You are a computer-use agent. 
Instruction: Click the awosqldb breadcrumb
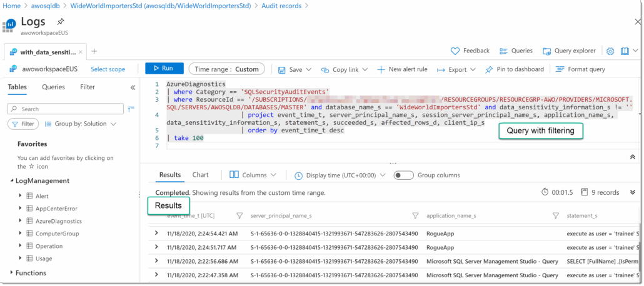pos(46,6)
